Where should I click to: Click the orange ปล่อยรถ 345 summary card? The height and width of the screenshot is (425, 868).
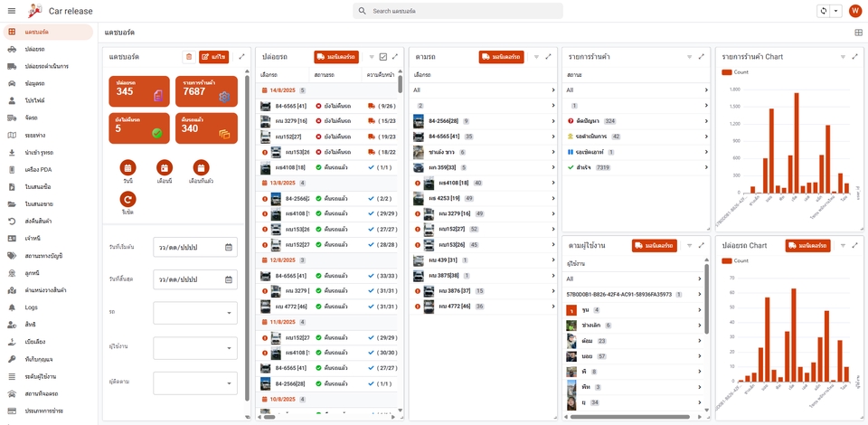click(x=138, y=91)
